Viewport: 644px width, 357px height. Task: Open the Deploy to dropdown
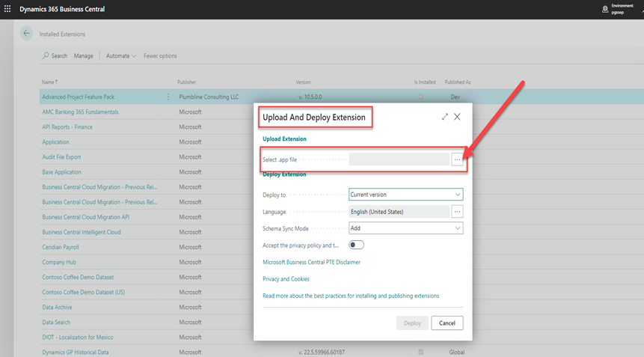point(406,195)
